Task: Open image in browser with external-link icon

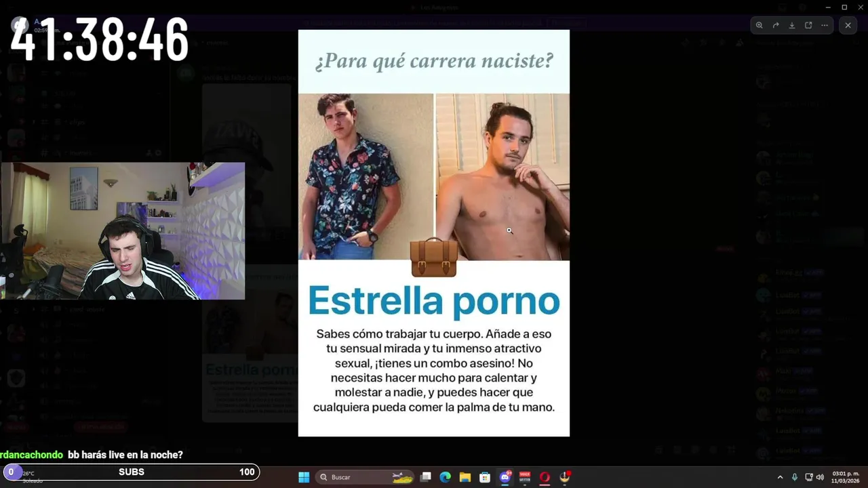Action: (808, 25)
